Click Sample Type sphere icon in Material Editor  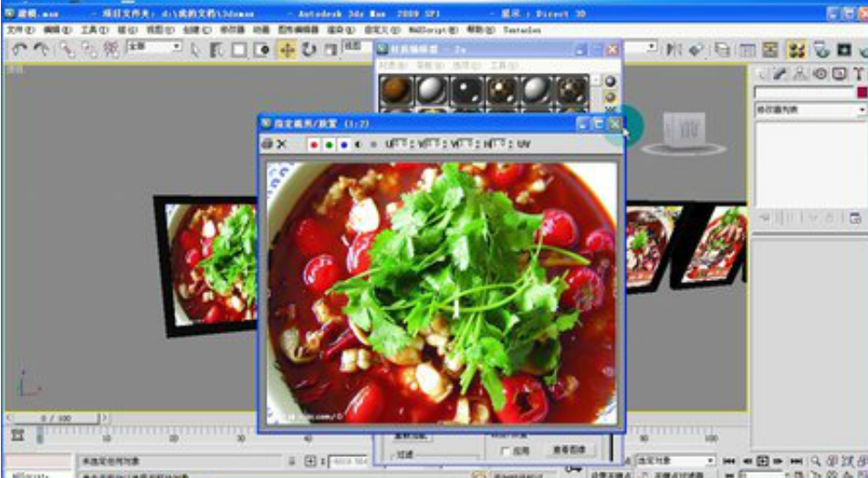pos(610,81)
